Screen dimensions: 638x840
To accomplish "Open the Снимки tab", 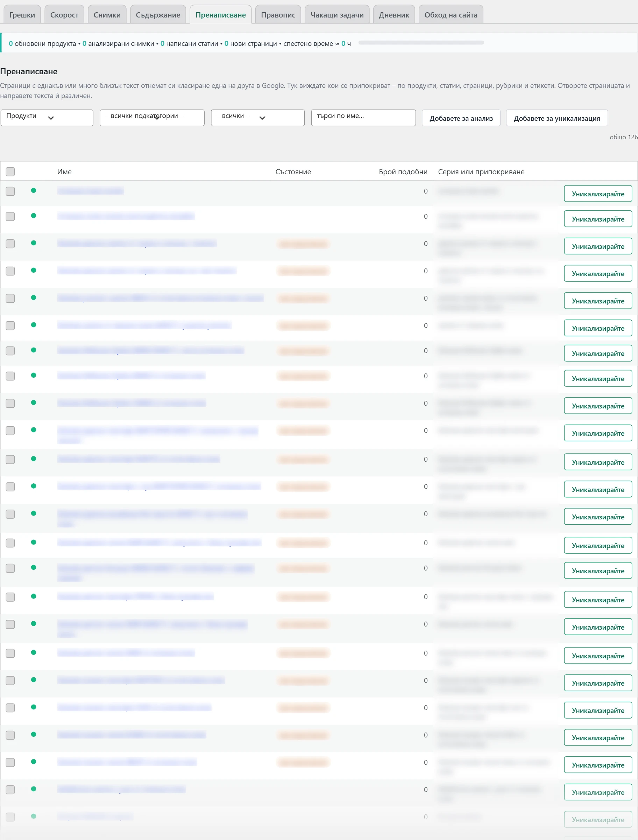I will pyautogui.click(x=107, y=15).
